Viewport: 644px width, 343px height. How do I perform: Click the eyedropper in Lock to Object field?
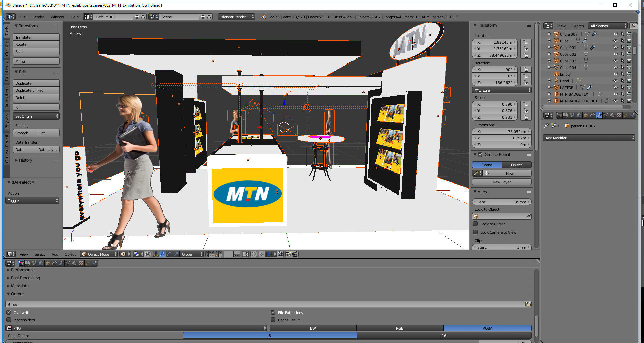coord(528,216)
